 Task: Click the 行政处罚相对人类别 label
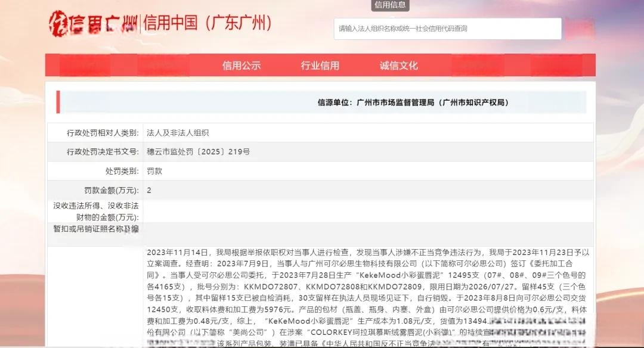[x=103, y=133]
